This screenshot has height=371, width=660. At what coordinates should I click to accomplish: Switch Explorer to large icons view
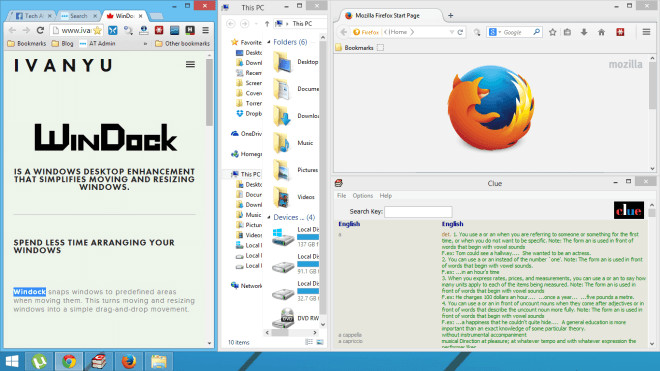[x=320, y=342]
